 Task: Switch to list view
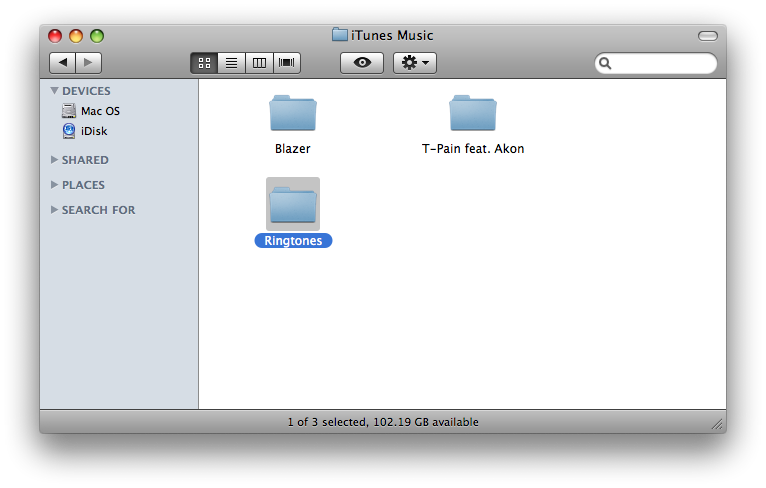[x=232, y=63]
